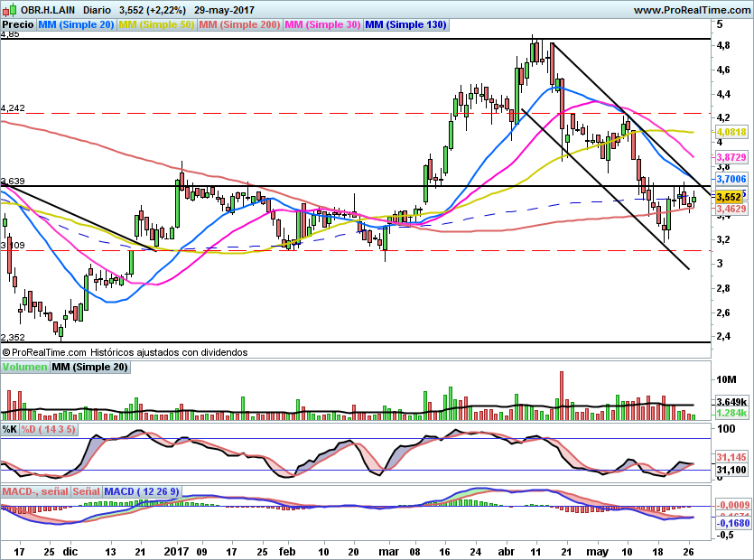Click the 3,639 horizontal level label
754x560 pixels.
[13, 182]
